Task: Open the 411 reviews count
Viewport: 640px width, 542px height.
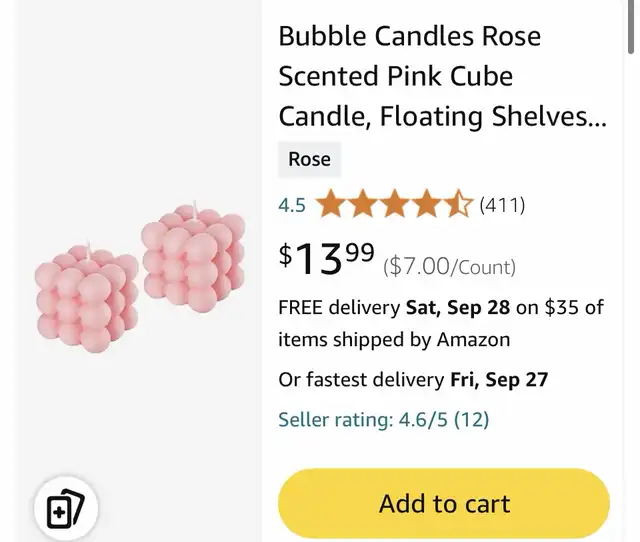Action: point(502,206)
